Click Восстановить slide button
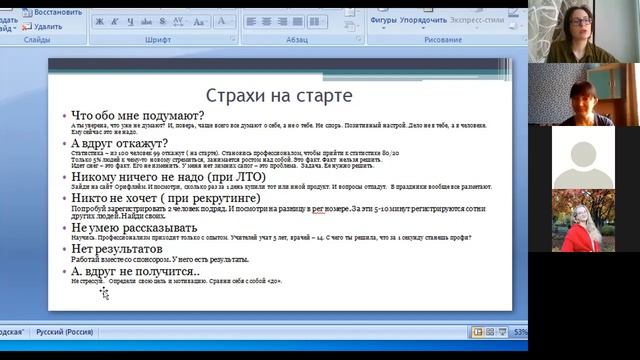 tap(53, 12)
